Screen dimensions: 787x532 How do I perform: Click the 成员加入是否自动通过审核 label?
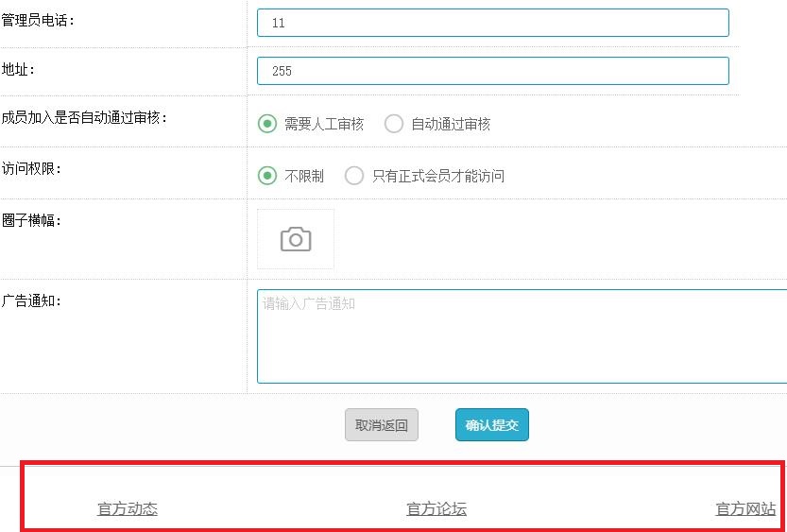tap(84, 118)
